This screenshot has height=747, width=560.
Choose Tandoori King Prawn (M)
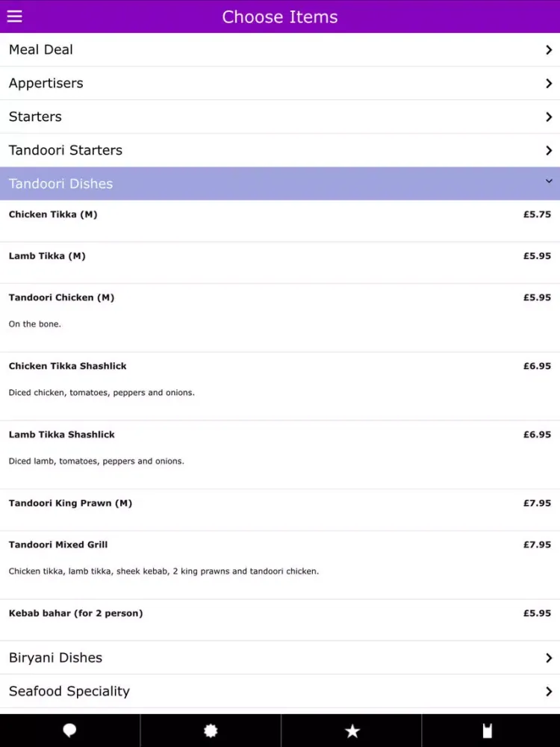click(x=280, y=509)
